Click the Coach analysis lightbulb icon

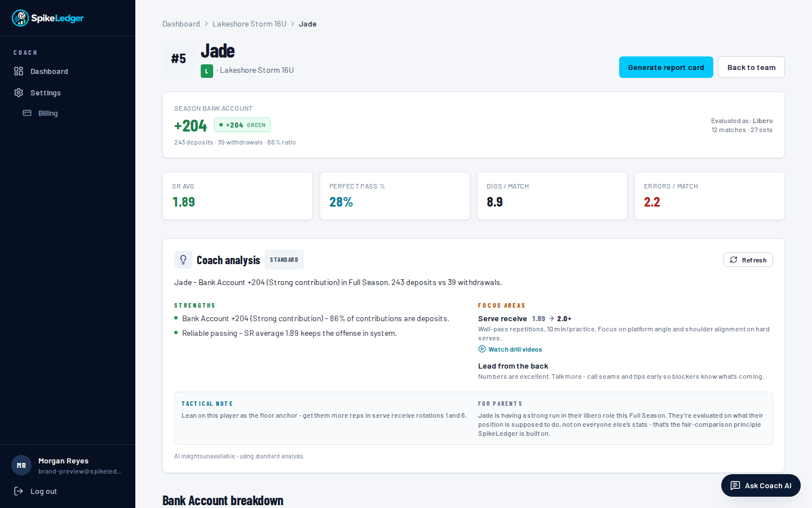coord(183,260)
